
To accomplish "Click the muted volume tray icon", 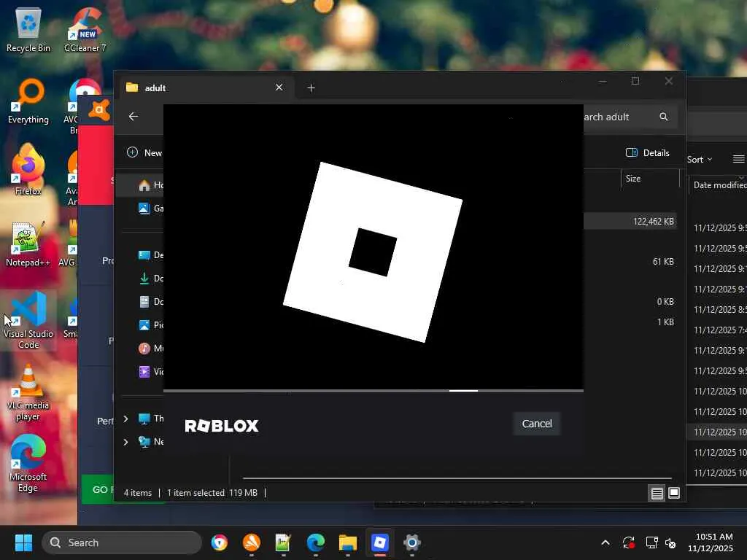I will [670, 542].
